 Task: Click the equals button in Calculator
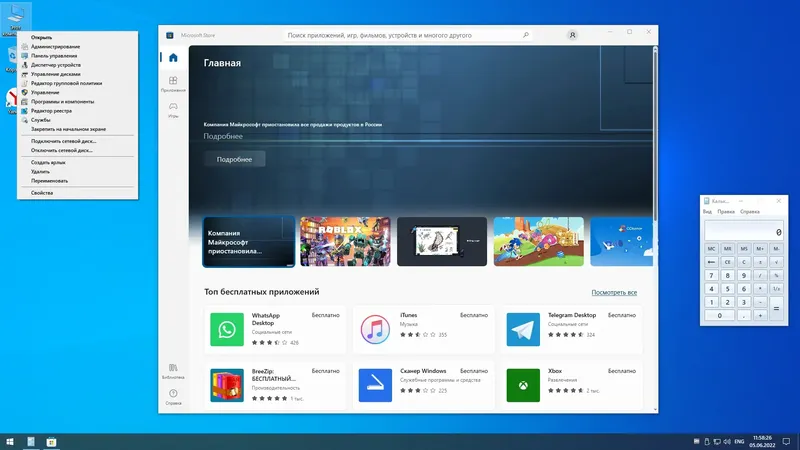tap(776, 309)
